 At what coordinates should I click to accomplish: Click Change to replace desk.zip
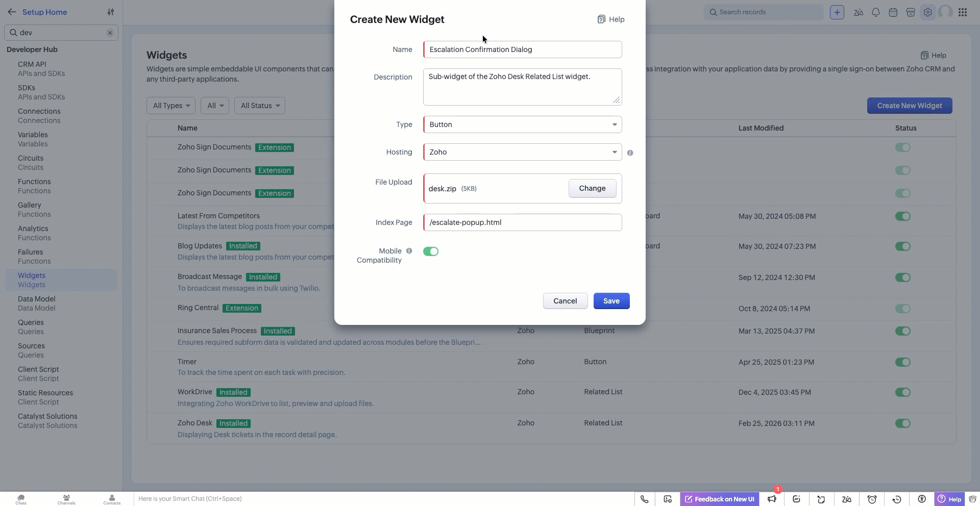coord(592,188)
